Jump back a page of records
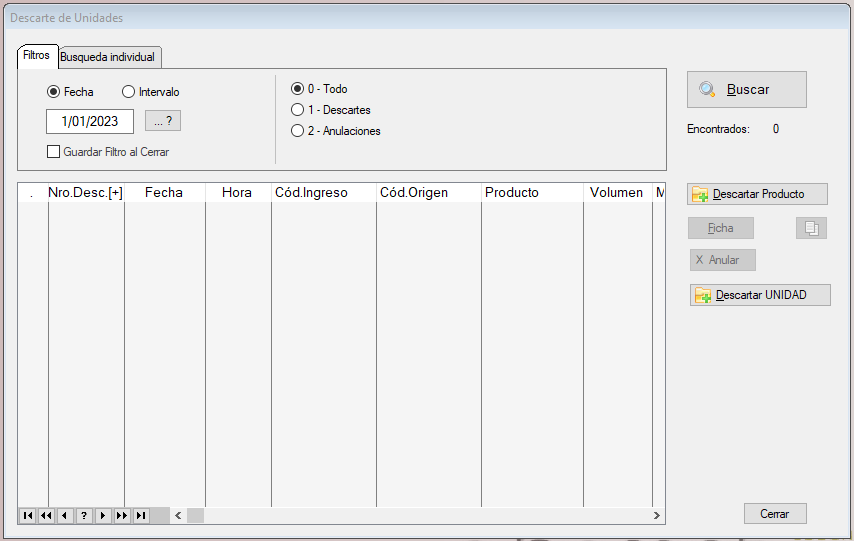This screenshot has height=541, width=854. coord(46,515)
